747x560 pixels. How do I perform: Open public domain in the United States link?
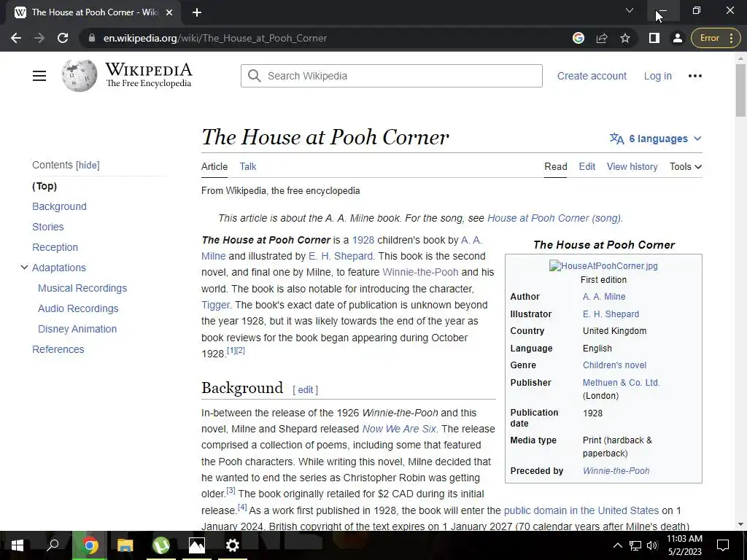pos(581,510)
